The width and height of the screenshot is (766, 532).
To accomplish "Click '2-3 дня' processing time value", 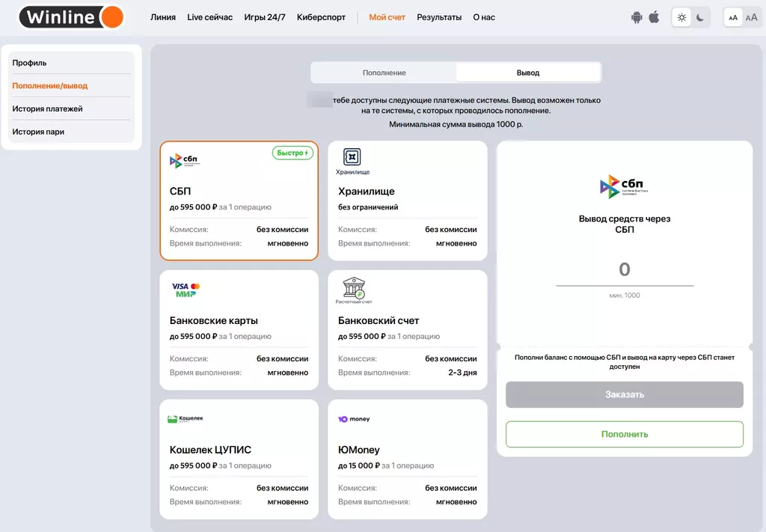I will coord(462,373).
